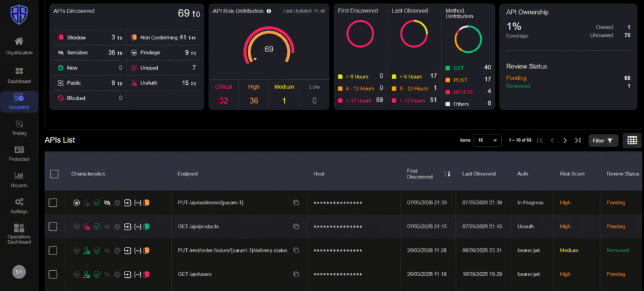Click the API Risk Distribution info icon
The height and width of the screenshot is (291, 644).
click(x=269, y=11)
